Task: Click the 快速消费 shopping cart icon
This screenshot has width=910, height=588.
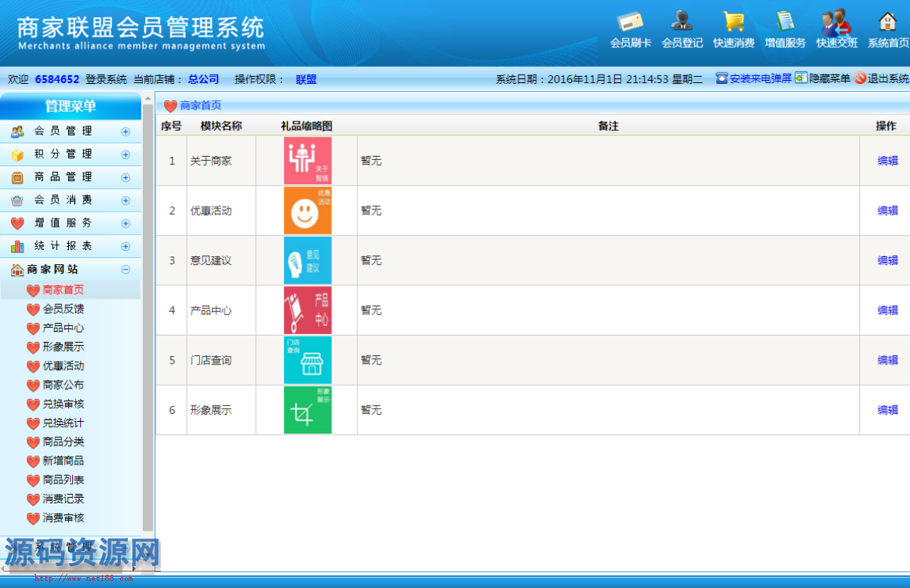Action: pyautogui.click(x=733, y=22)
